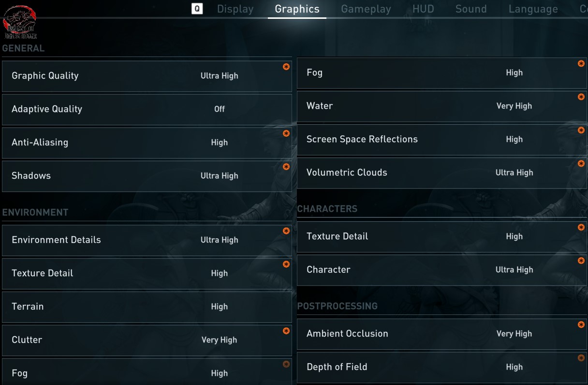This screenshot has height=385, width=588.
Task: Open the Gameplay tab
Action: pyautogui.click(x=366, y=9)
